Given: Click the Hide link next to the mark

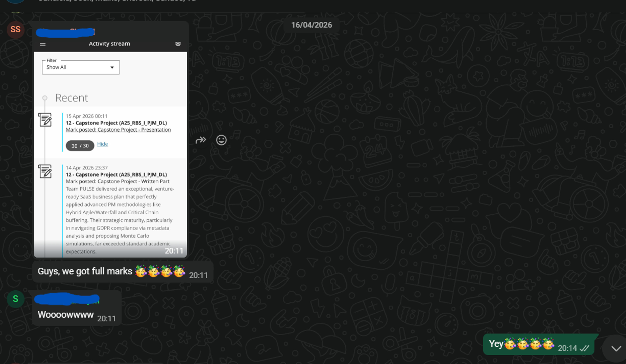Looking at the screenshot, I should (x=102, y=144).
